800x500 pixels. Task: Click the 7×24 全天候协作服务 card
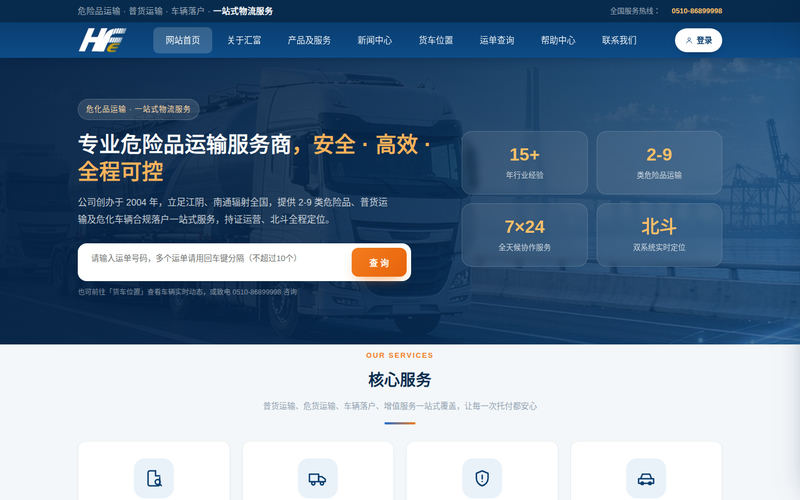(x=524, y=235)
